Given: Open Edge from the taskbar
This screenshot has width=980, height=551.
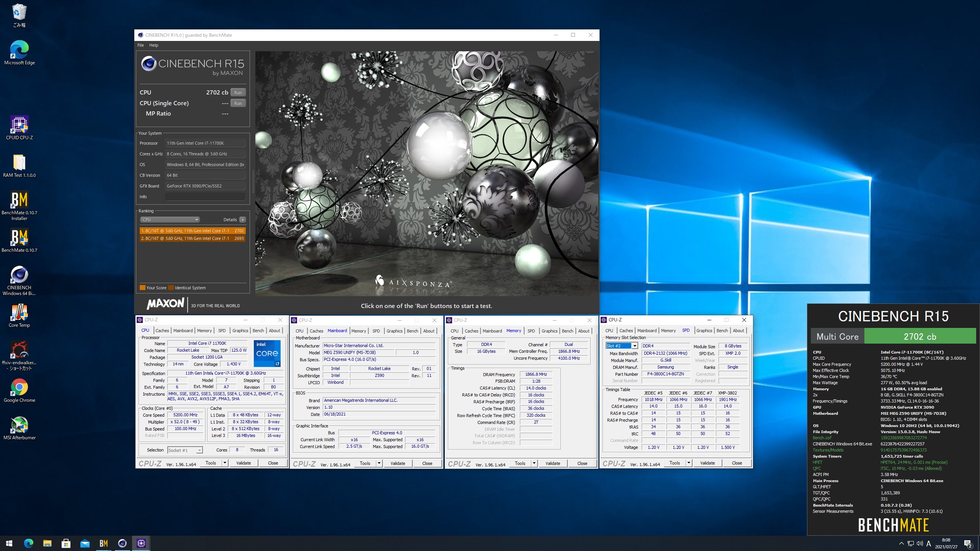Looking at the screenshot, I should (x=28, y=543).
